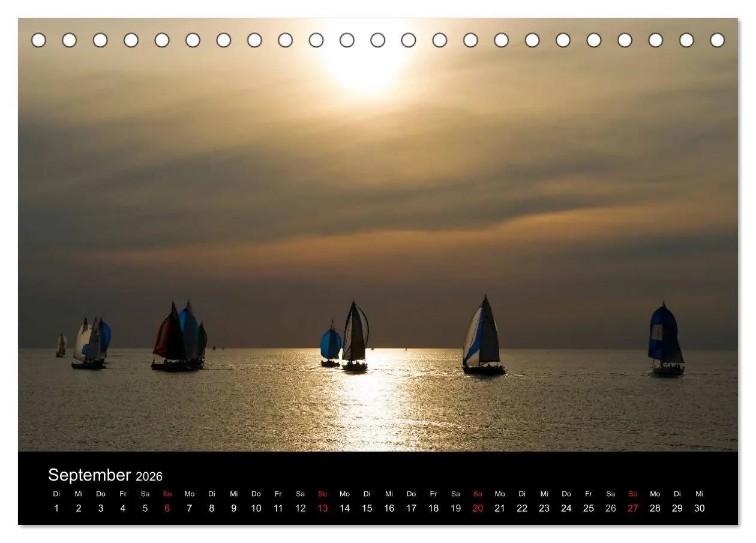Select date 22 in the calendar row

point(522,508)
